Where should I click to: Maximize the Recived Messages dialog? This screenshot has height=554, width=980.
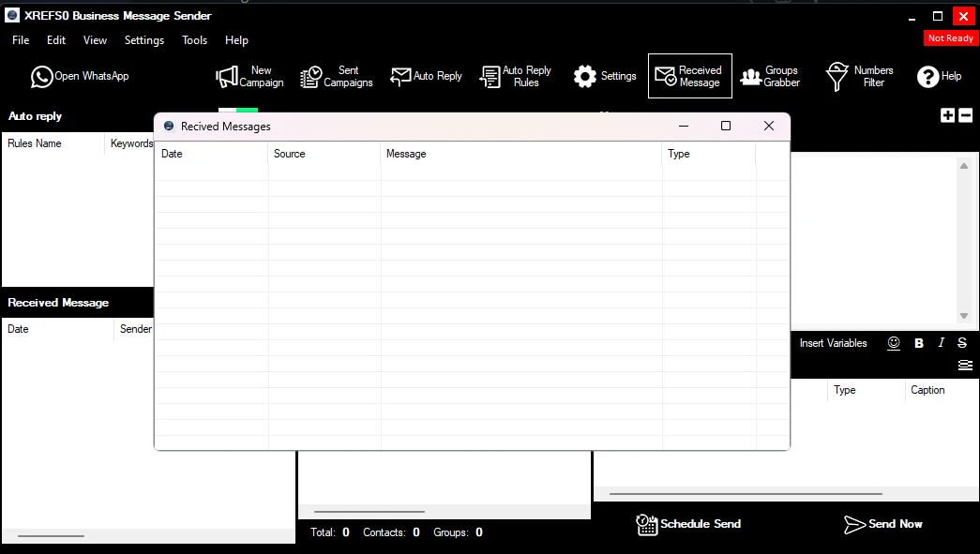click(x=726, y=127)
